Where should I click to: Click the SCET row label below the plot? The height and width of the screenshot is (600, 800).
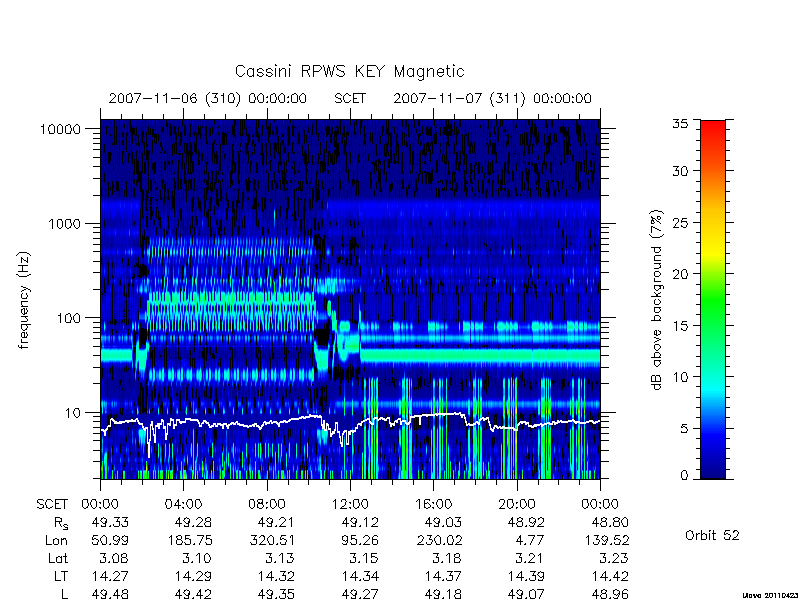[52, 505]
